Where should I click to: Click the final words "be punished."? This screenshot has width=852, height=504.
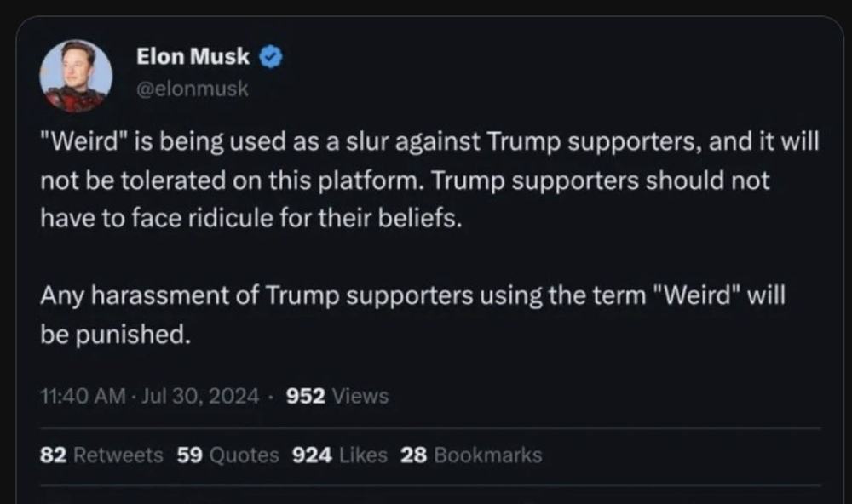[112, 335]
